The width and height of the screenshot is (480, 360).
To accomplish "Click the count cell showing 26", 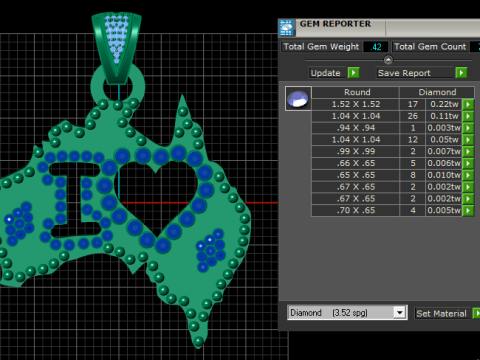I will (x=413, y=116).
